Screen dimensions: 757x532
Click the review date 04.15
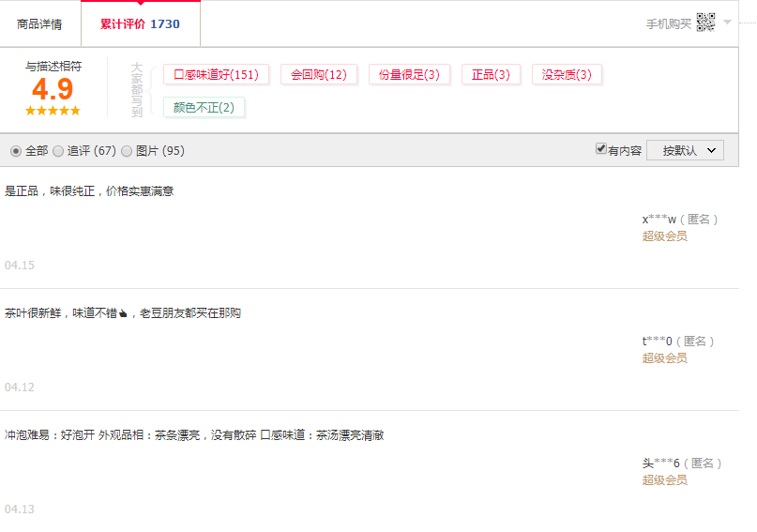pos(20,265)
